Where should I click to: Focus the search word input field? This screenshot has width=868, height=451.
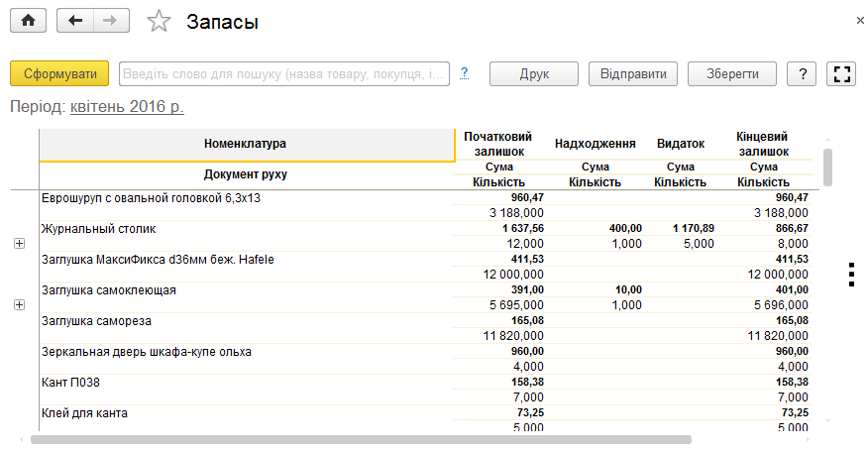pyautogui.click(x=284, y=73)
